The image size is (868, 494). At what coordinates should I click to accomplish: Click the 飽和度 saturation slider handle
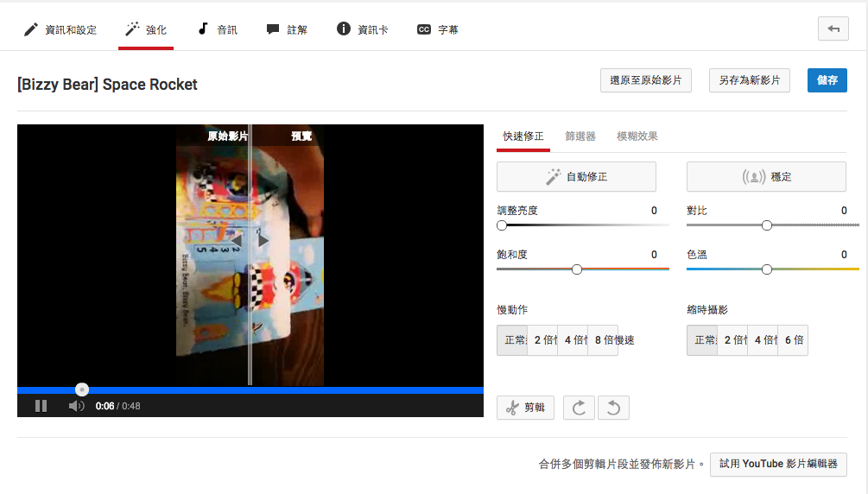click(x=577, y=269)
